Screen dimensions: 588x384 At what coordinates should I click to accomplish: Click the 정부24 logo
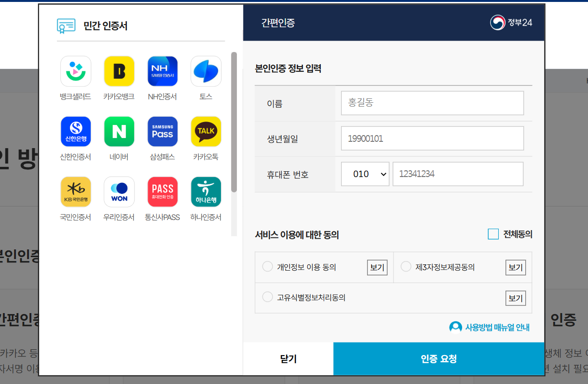coord(511,23)
